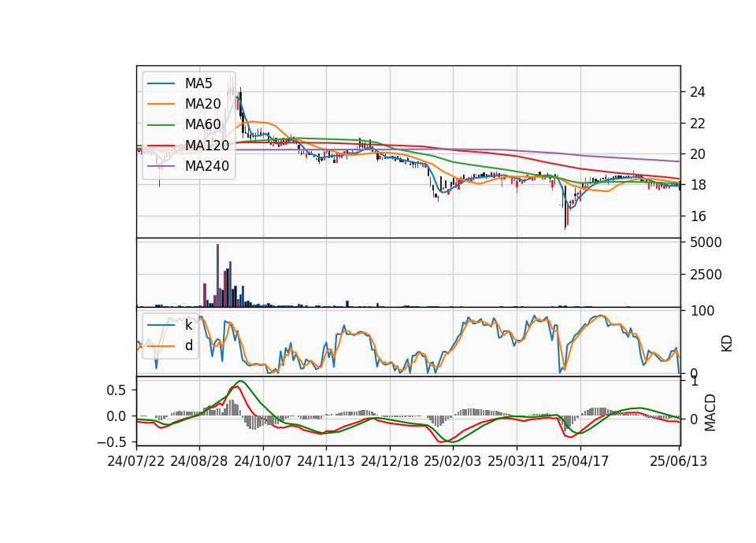Screen dimensions: 756x543
Task: Click the MACD axis value 0.0
Action: [117, 416]
